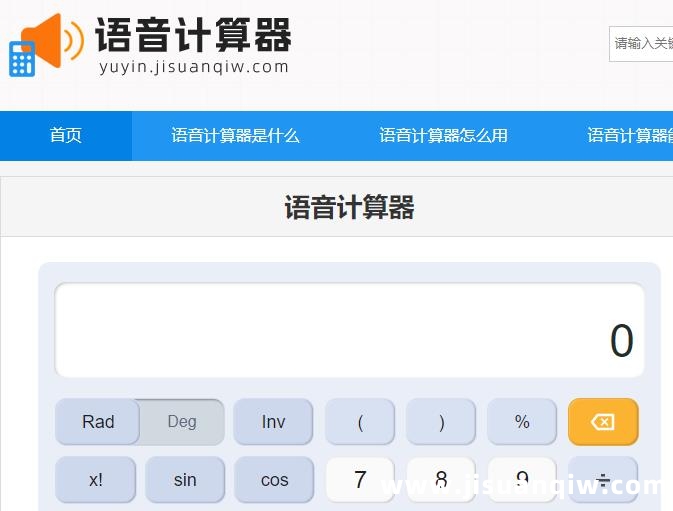Open the 首页 home tab

(x=66, y=136)
